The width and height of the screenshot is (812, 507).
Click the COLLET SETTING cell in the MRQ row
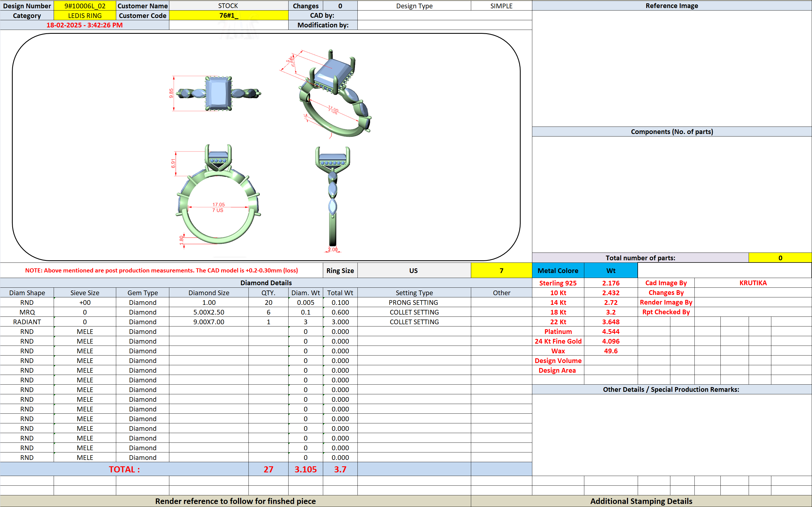pyautogui.click(x=414, y=312)
